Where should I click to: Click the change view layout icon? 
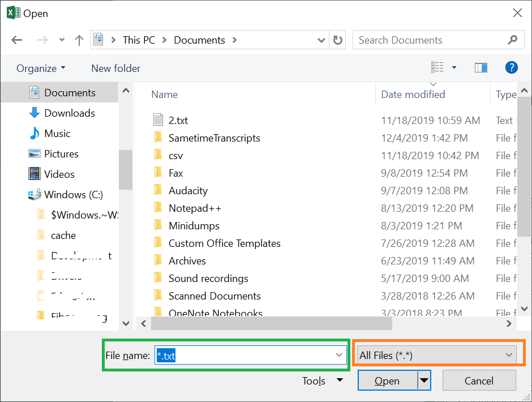pyautogui.click(x=437, y=67)
